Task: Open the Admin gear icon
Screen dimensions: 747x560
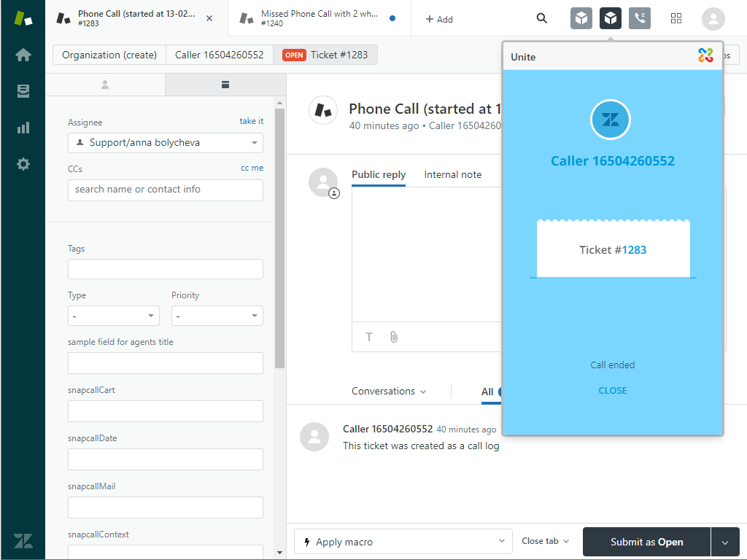Action: coord(23,164)
